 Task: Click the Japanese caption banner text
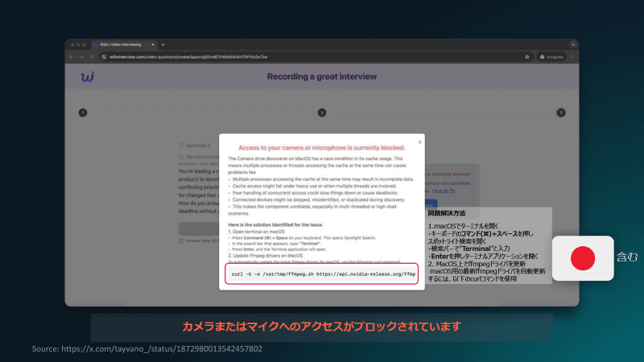pos(321,327)
